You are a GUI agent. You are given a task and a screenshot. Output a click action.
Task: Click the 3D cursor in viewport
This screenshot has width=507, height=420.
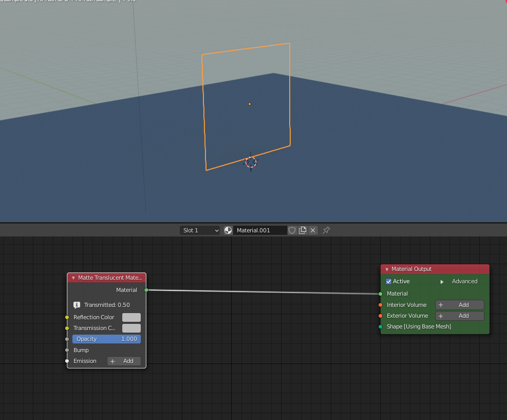pyautogui.click(x=251, y=162)
